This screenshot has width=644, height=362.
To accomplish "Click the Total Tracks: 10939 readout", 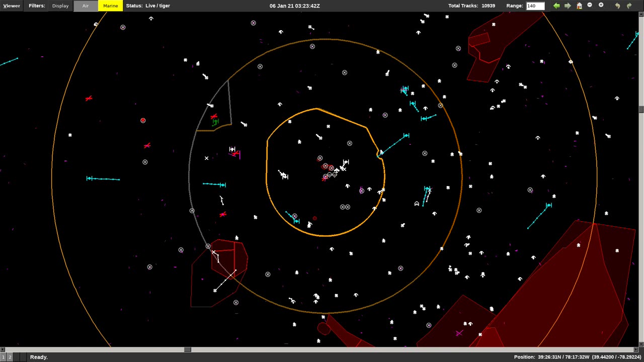I will click(x=471, y=6).
